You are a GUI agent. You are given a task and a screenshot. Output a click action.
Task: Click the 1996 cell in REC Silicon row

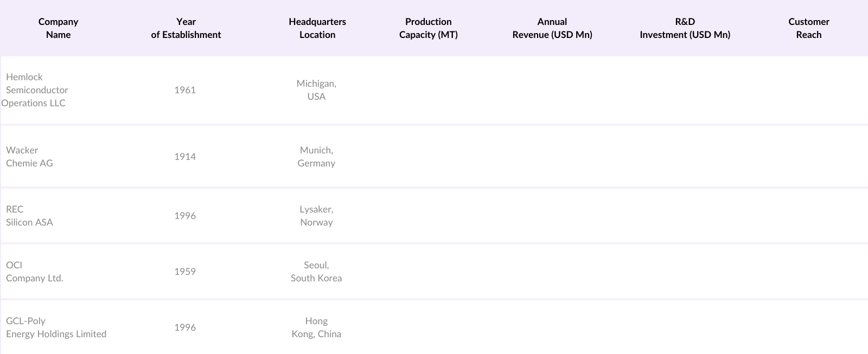(x=185, y=216)
